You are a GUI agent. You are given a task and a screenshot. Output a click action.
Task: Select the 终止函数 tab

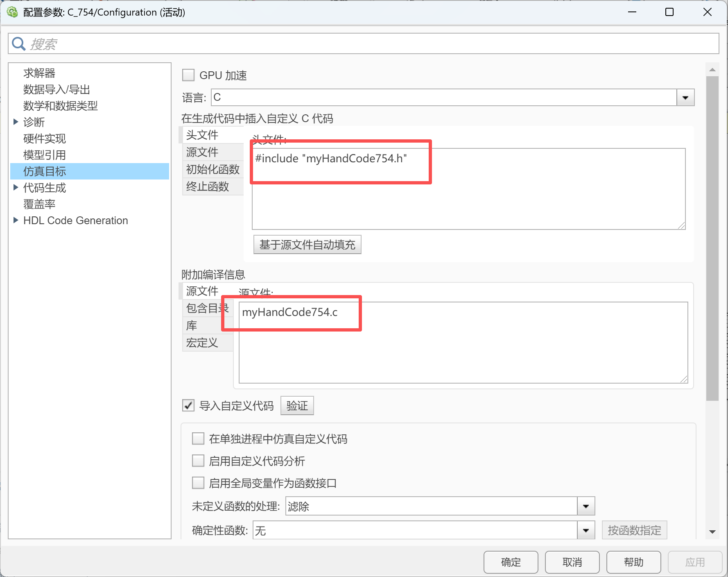click(x=213, y=186)
